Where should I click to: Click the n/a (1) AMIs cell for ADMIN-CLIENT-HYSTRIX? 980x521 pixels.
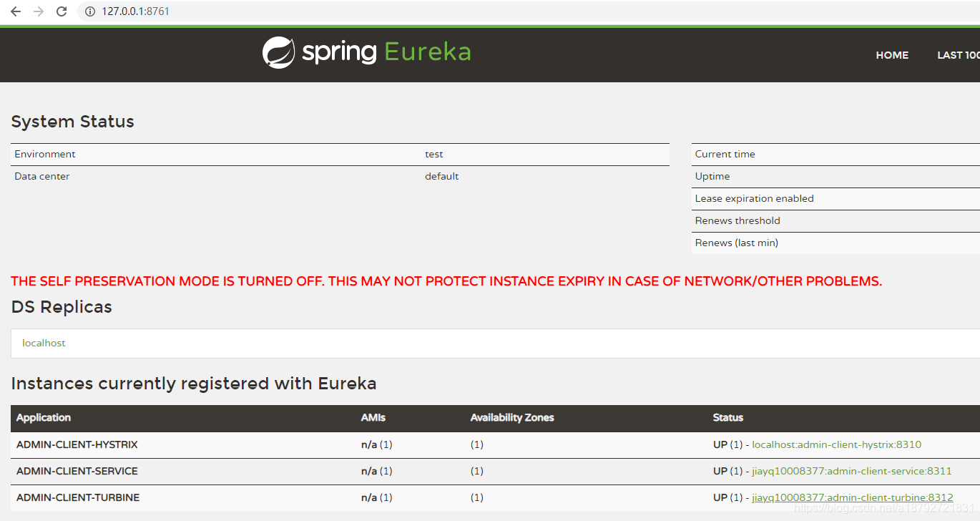pyautogui.click(x=377, y=444)
